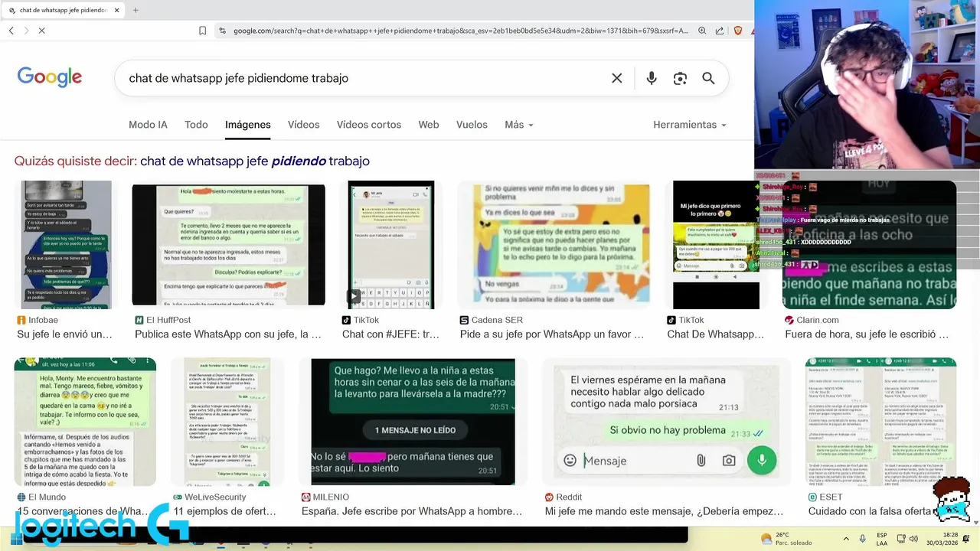Open the Brave Shields lion icon
Viewport: 980px width, 551px height.
738,31
